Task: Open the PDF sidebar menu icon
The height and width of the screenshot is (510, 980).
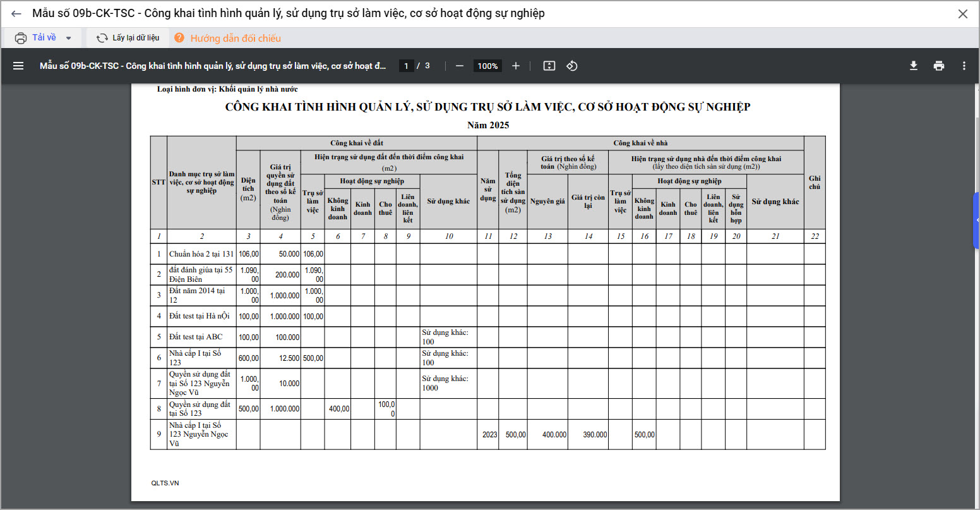Action: (x=18, y=66)
